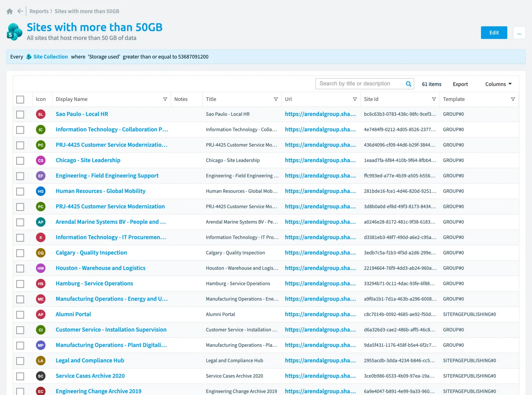Click the SC avatar for Service Cases Archive

click(41, 376)
